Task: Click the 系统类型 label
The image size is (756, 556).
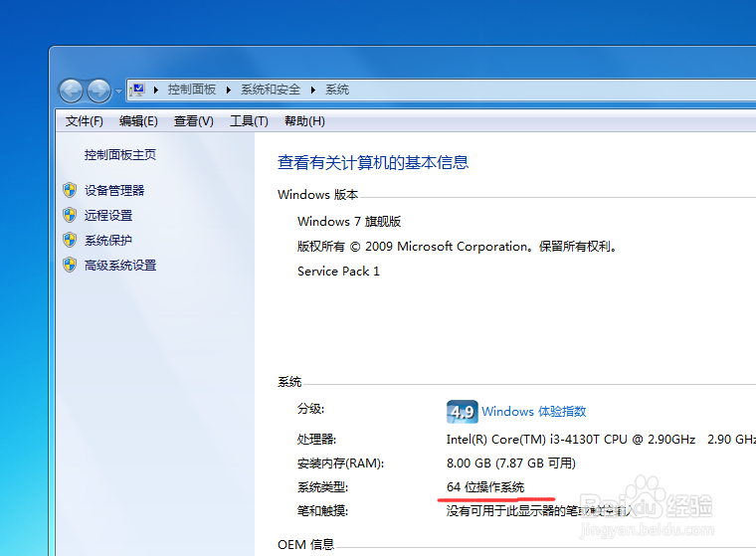Action: coord(322,487)
